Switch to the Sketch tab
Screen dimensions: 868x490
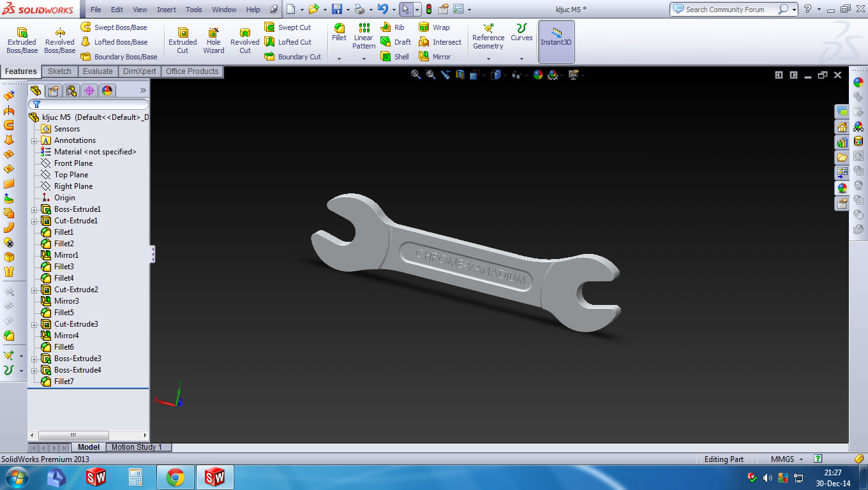pos(59,71)
